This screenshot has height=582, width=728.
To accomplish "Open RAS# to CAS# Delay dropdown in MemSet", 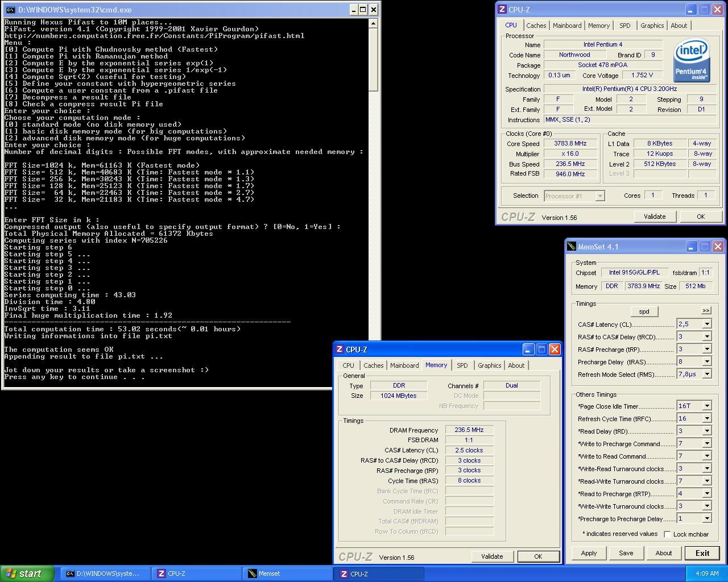I will [x=707, y=336].
